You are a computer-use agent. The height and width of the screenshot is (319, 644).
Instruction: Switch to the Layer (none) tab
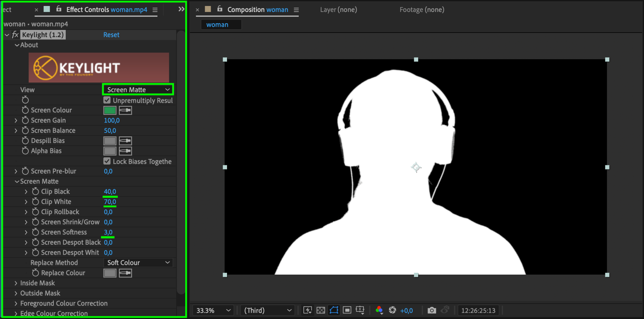pos(339,9)
